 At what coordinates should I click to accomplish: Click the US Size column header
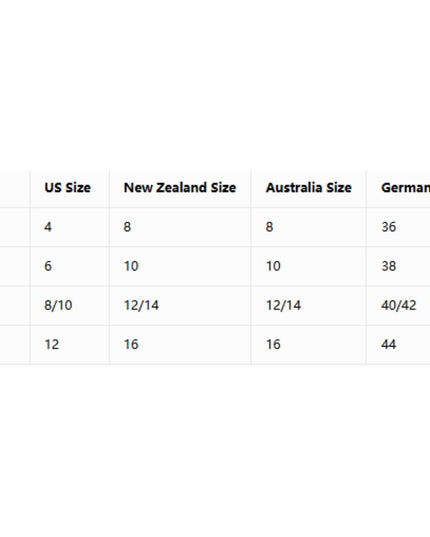click(67, 188)
